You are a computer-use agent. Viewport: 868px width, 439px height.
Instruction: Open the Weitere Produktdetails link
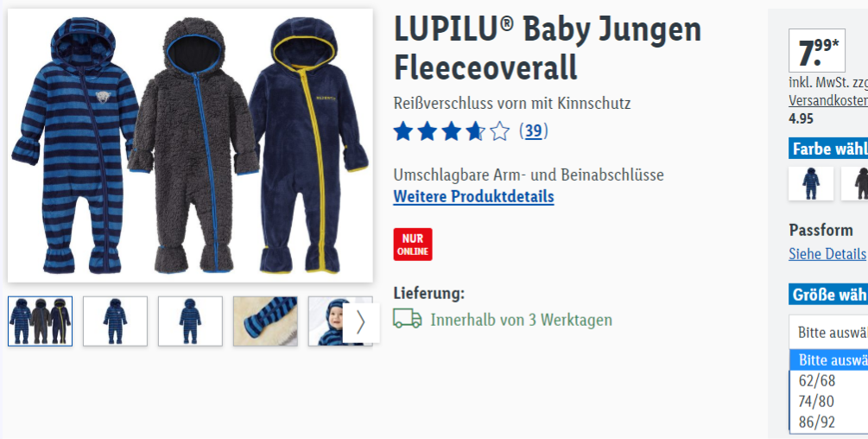474,196
